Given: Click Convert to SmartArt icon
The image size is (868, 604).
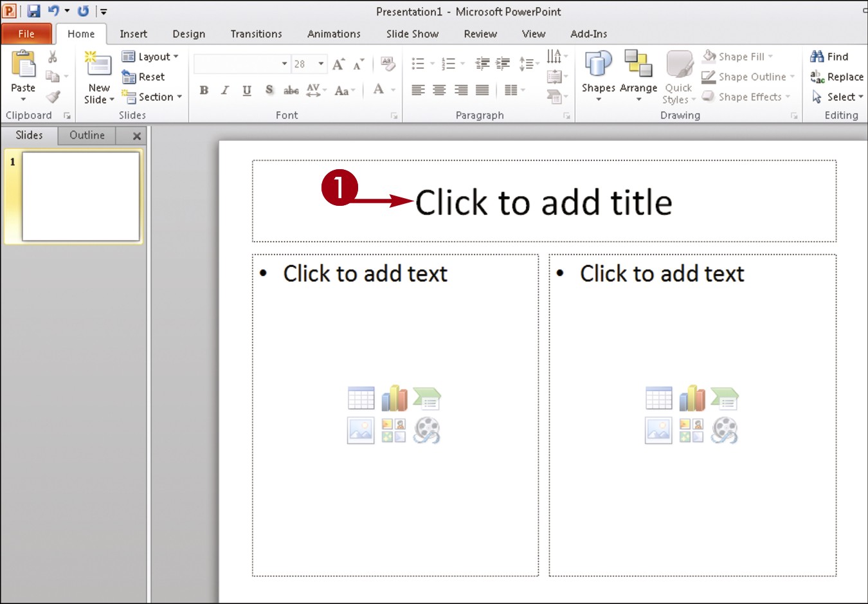Looking at the screenshot, I should [x=554, y=97].
